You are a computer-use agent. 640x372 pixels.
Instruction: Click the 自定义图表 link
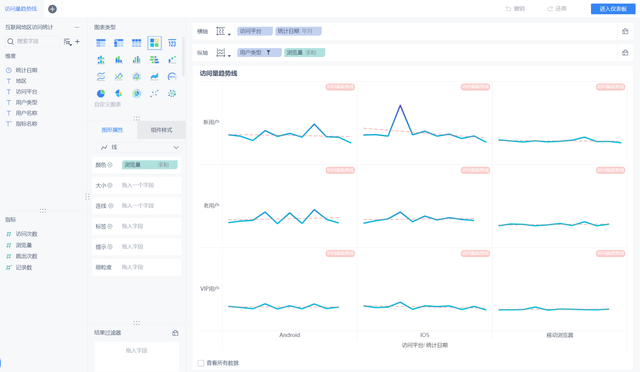coord(107,105)
